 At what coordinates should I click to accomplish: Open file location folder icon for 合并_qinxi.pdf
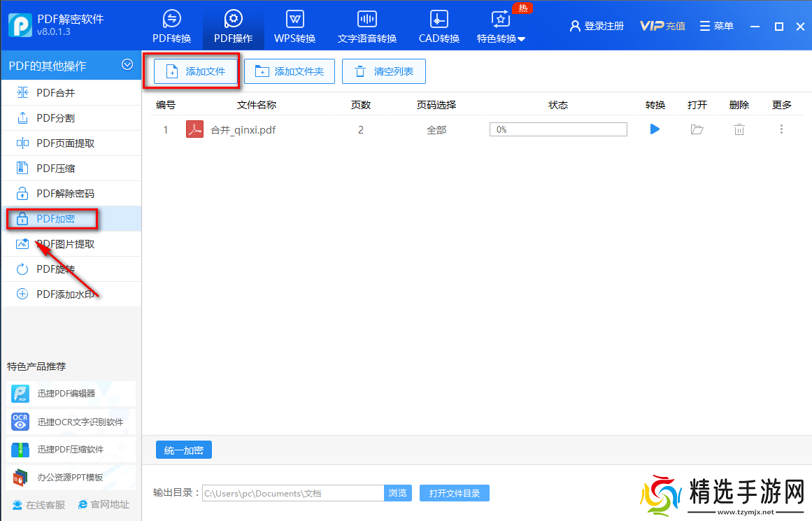click(x=697, y=129)
